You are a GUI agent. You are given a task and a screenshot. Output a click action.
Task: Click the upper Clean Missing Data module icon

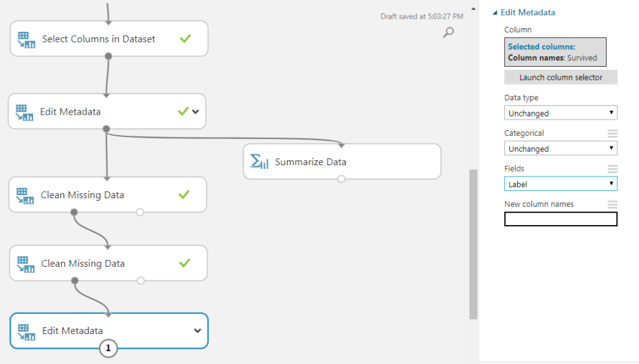pos(25,195)
